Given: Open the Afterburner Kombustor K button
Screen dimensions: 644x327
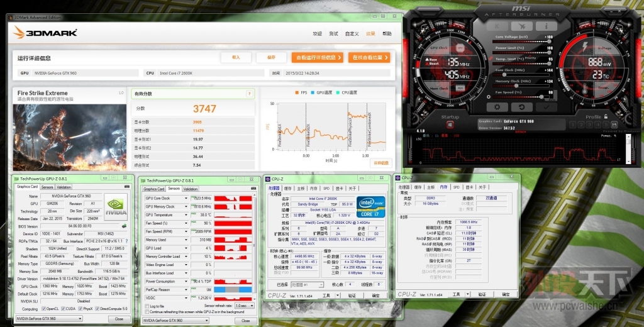Looking at the screenshot, I should pyautogui.click(x=497, y=26).
